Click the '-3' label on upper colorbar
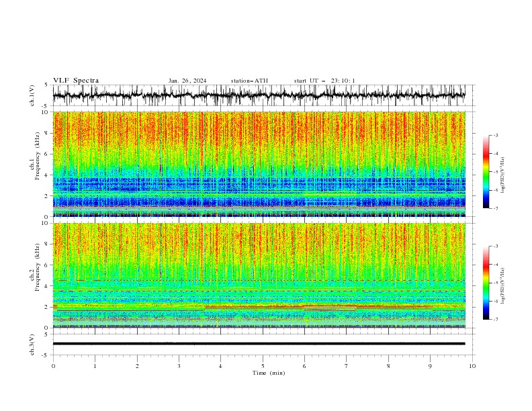The height and width of the screenshot is (411, 532). pyautogui.click(x=496, y=135)
